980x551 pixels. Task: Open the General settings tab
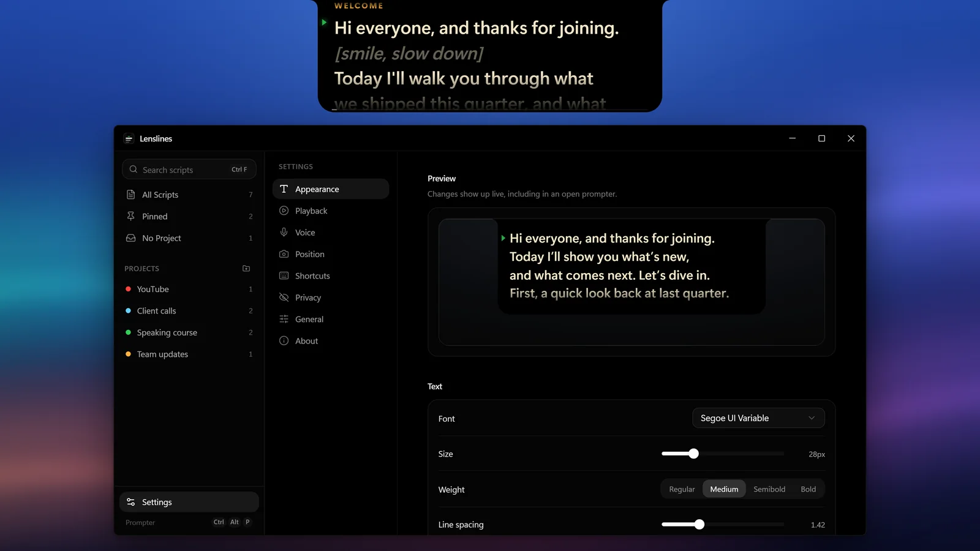point(331,319)
